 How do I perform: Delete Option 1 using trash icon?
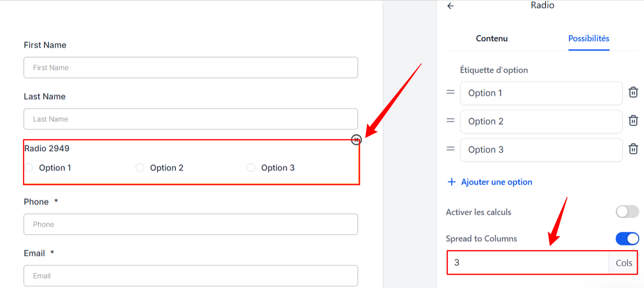(633, 93)
